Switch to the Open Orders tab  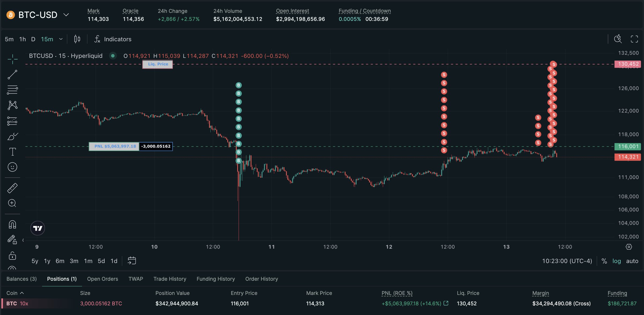point(102,279)
